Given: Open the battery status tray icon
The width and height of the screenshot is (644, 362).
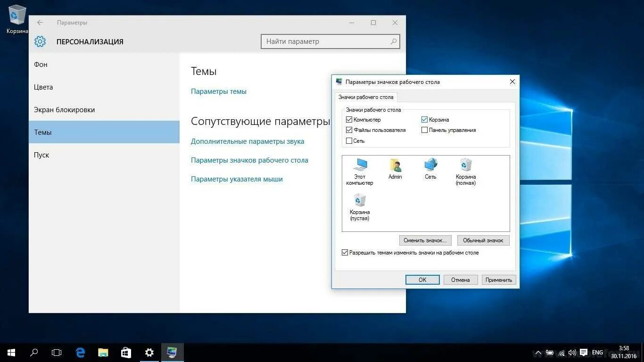Looking at the screenshot, I should point(550,353).
